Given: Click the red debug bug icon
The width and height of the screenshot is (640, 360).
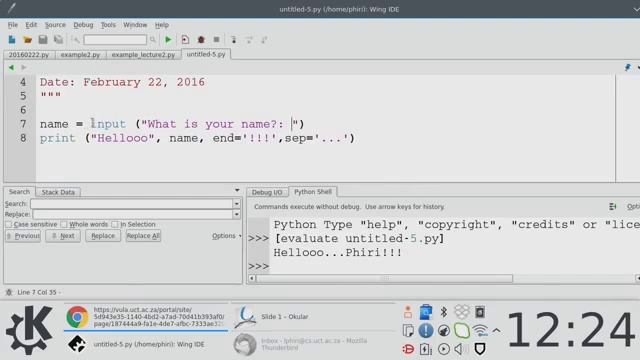Looking at the screenshot, I should [201, 40].
